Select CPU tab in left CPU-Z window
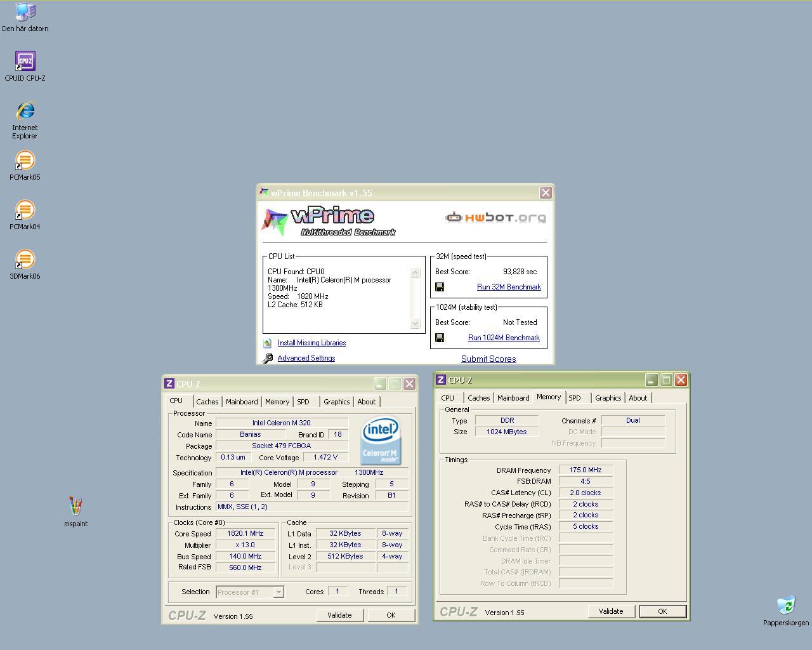Screen dimensions: 812x650 (176, 401)
